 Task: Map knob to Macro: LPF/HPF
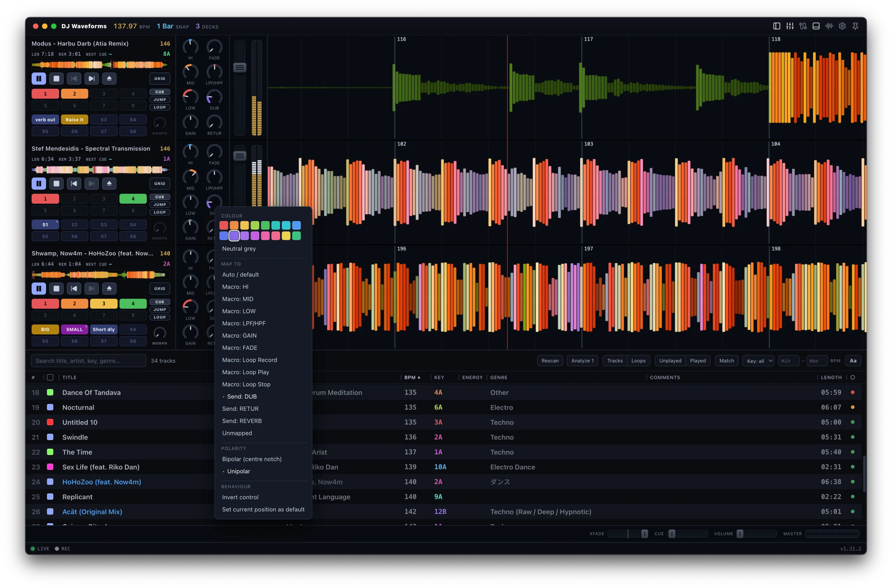pos(263,323)
